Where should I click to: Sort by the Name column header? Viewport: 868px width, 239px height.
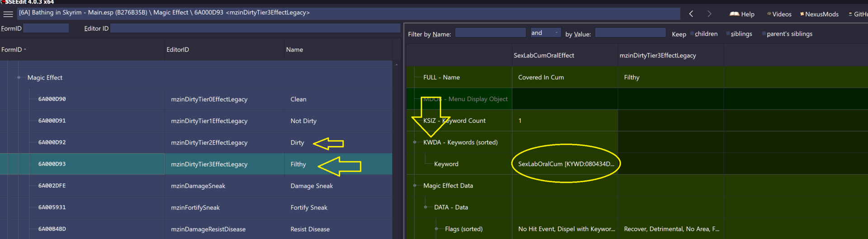point(339,50)
